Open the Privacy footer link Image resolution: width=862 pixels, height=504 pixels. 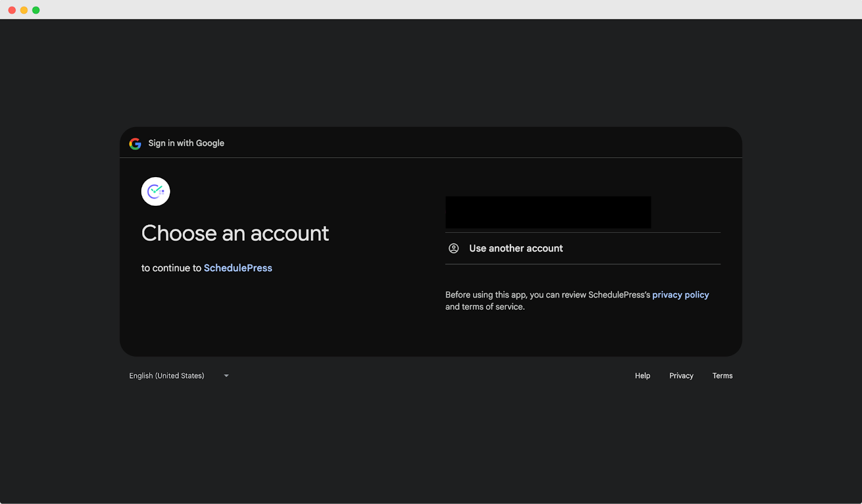click(x=681, y=376)
